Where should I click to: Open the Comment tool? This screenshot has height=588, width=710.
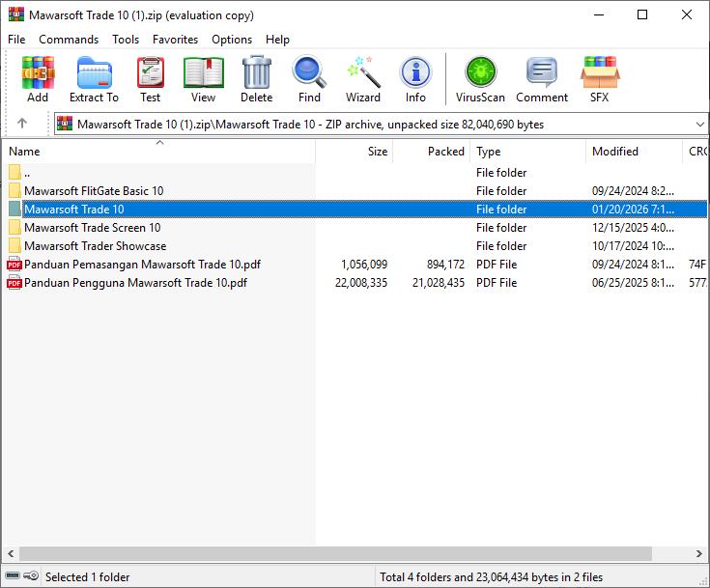[542, 79]
